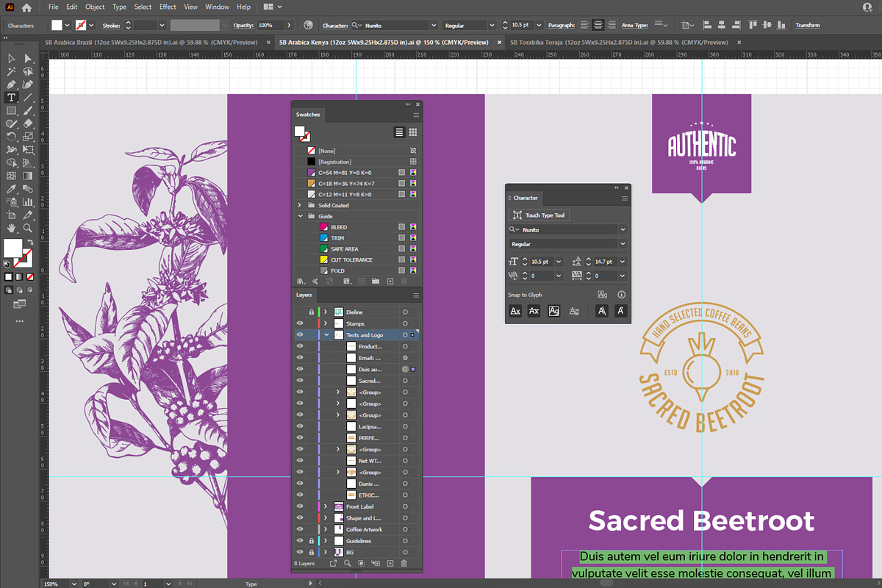Hide the Stamps layer
Image resolution: width=882 pixels, height=588 pixels.
click(x=300, y=323)
